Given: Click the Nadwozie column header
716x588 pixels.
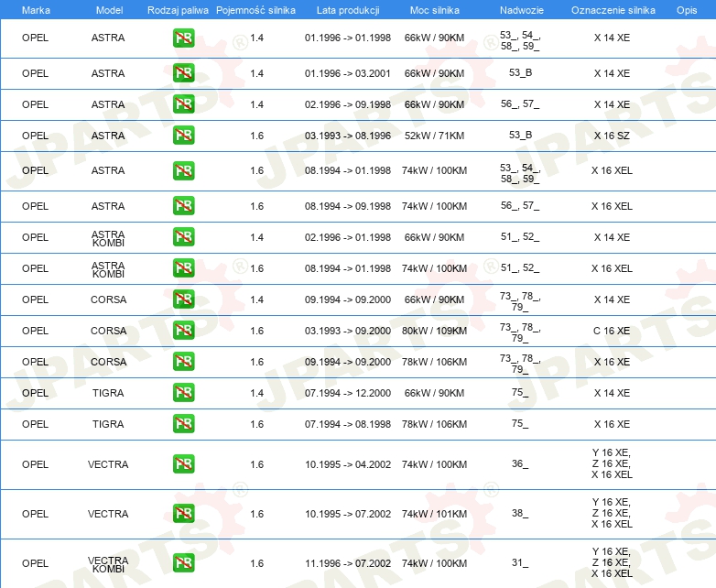Looking at the screenshot, I should tap(522, 10).
